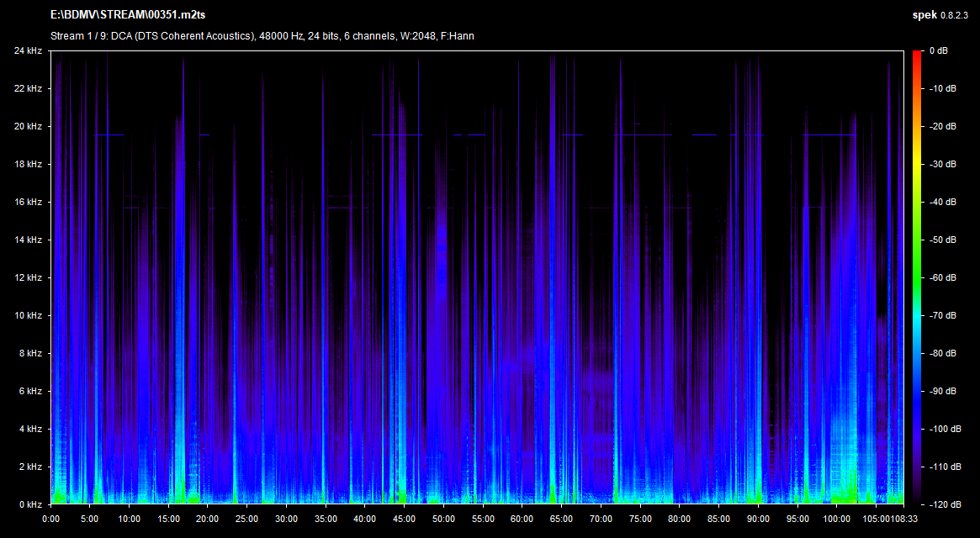
Task: Select the 5:00 time axis marker
Action: (x=90, y=519)
